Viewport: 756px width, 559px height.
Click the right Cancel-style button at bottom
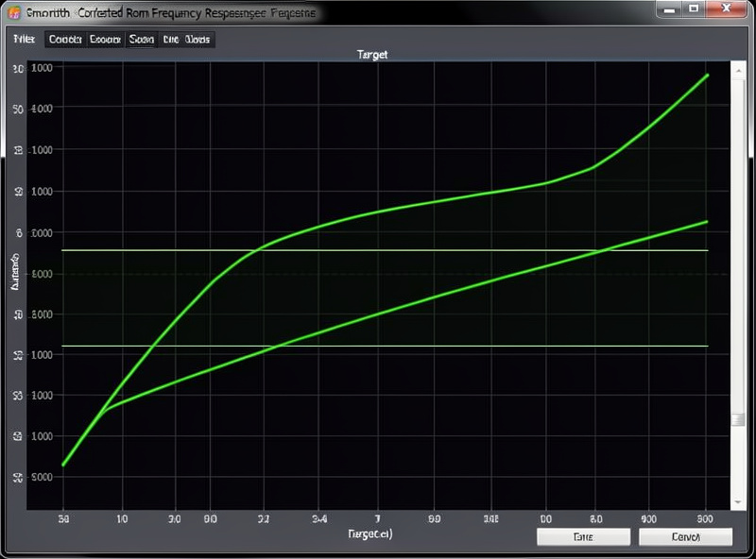pyautogui.click(x=686, y=537)
